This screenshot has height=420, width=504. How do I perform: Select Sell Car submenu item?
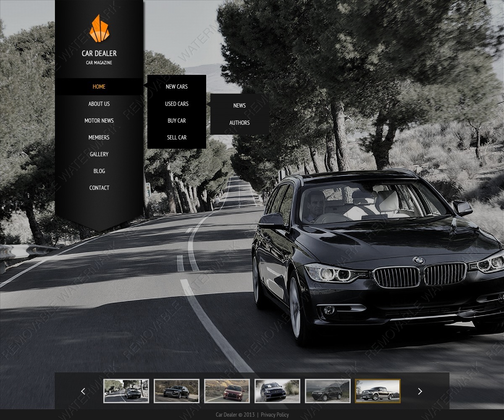(177, 137)
